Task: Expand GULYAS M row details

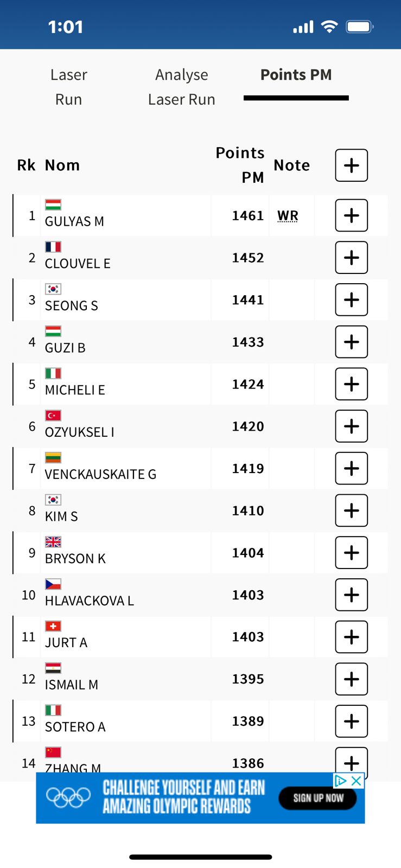Action: tap(351, 215)
